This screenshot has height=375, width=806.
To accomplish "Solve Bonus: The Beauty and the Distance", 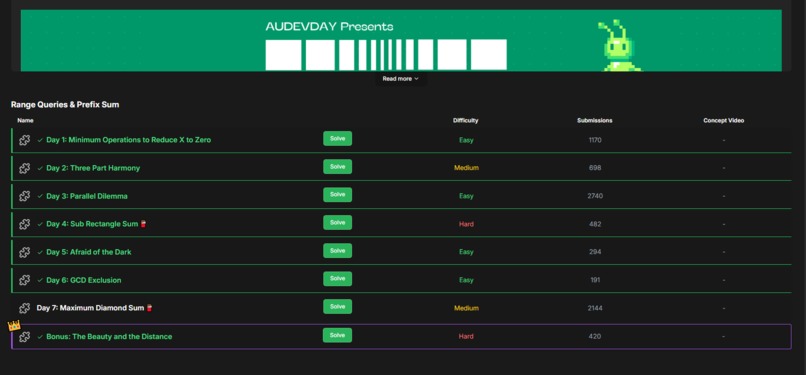I will point(337,335).
